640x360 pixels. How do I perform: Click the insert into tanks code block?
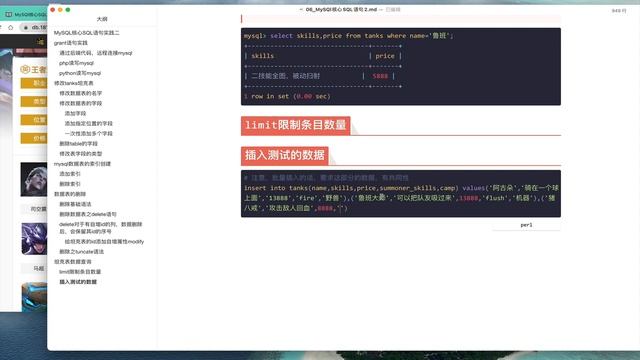[x=401, y=194]
